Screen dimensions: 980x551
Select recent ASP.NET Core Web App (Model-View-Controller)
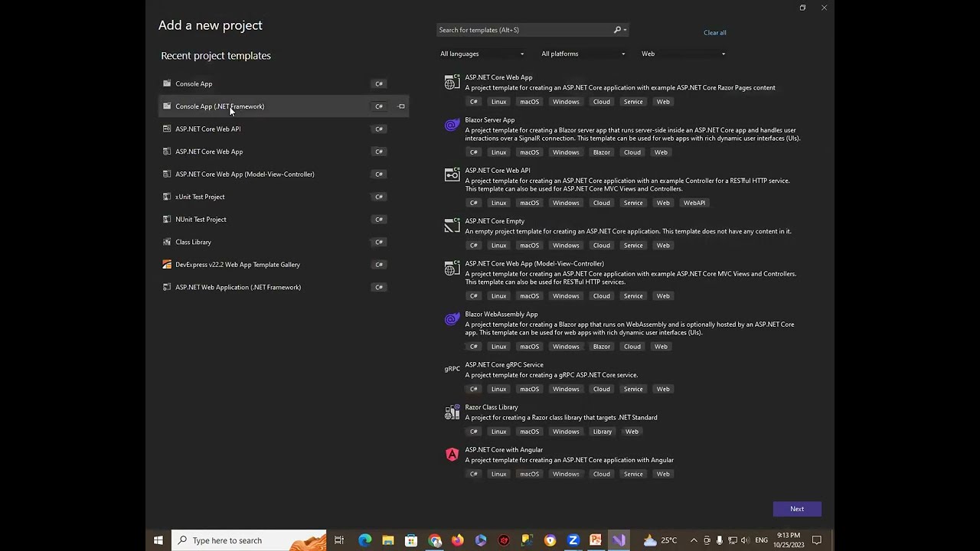(x=283, y=174)
